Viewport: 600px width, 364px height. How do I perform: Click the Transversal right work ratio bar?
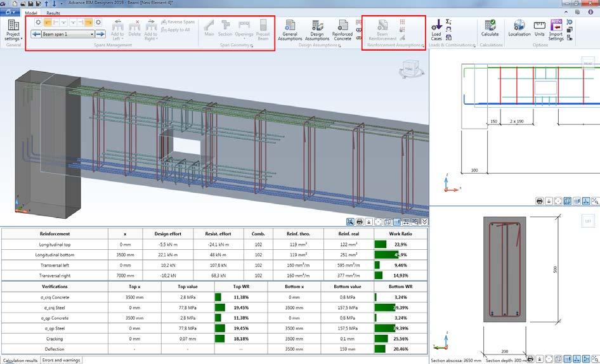click(379, 275)
